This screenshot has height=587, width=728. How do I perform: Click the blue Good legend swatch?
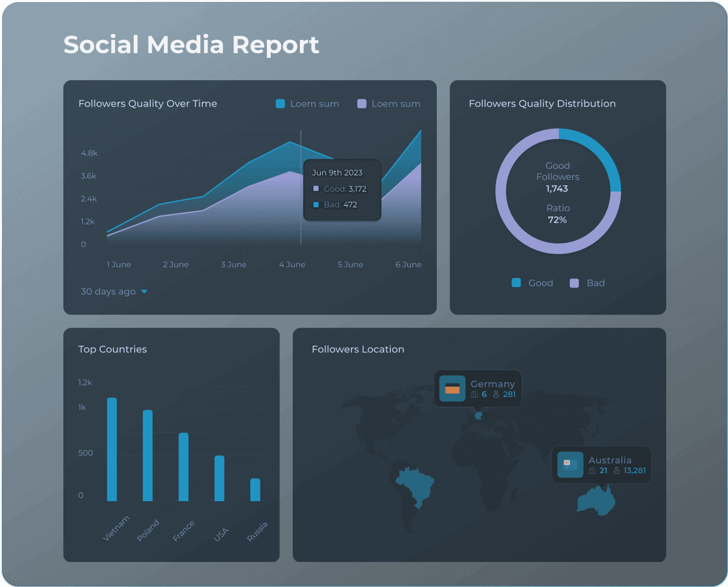click(516, 283)
